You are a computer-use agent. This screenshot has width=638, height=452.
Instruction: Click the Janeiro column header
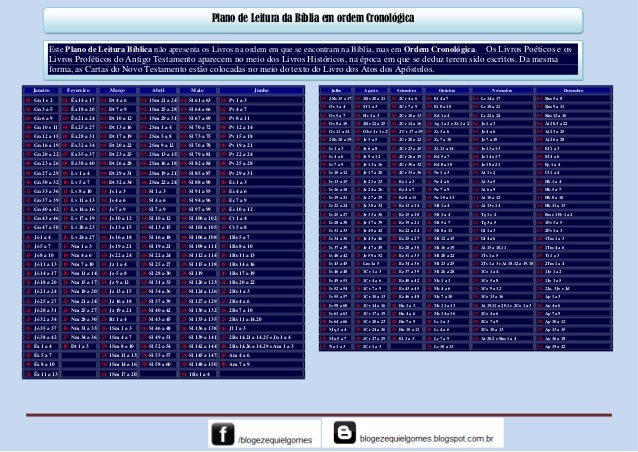pos(42,90)
